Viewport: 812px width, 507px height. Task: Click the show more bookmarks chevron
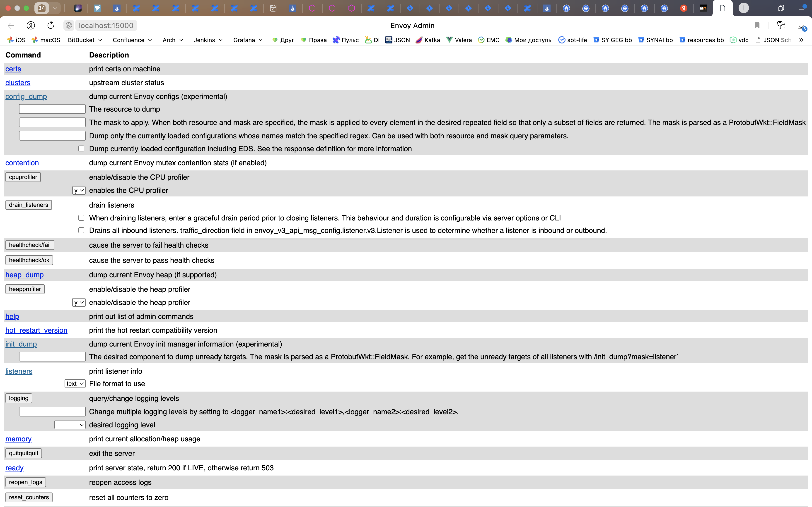coord(801,40)
